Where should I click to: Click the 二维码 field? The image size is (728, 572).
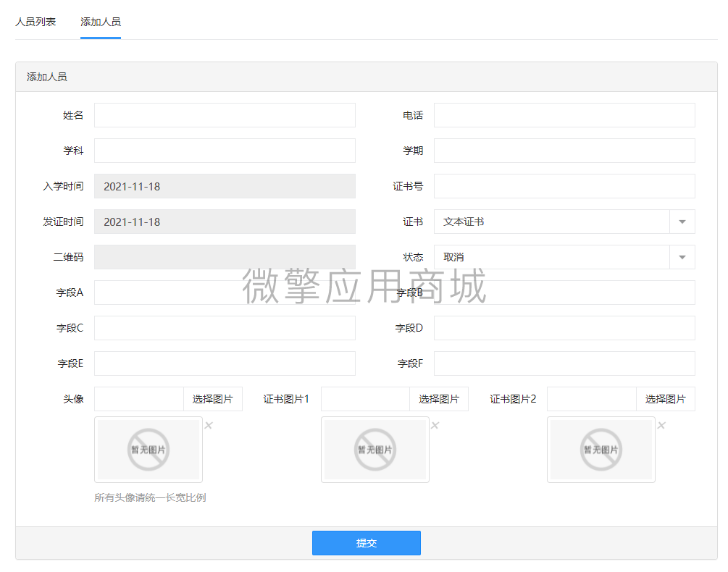coord(225,257)
